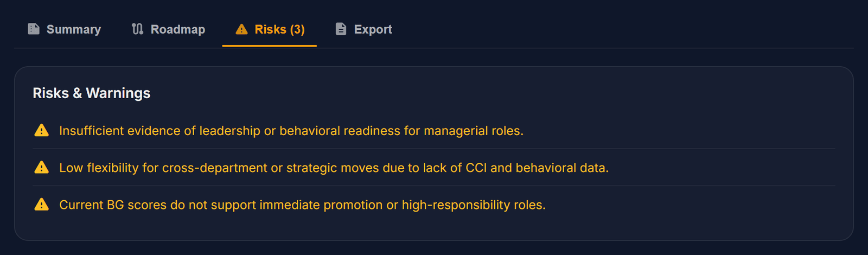Click the Export tab's file icon
This screenshot has width=868, height=255.
[x=341, y=29]
